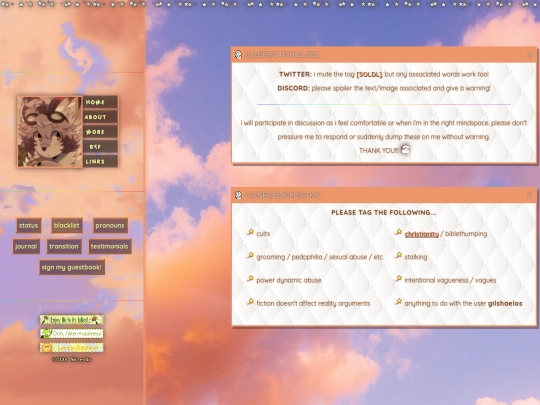540x405 pixels.
Task: Click the icon beside the BLACKLIST.DOC title
Action: click(238, 195)
